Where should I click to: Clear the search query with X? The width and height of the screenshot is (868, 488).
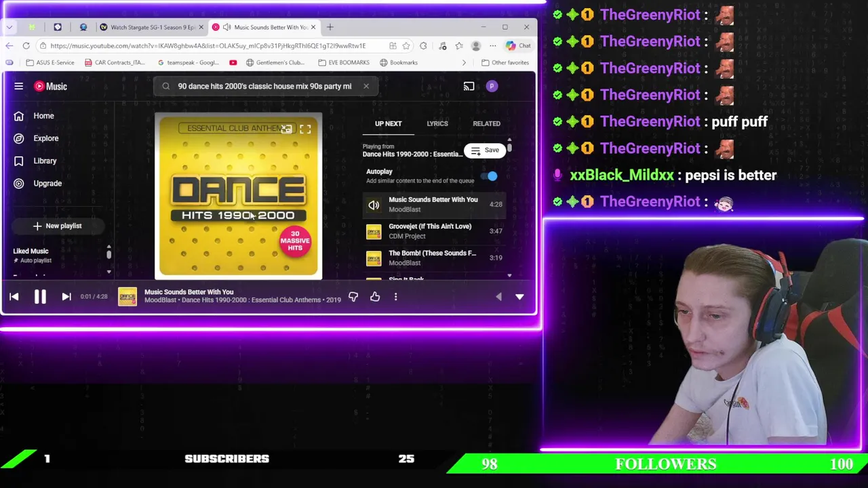(366, 86)
